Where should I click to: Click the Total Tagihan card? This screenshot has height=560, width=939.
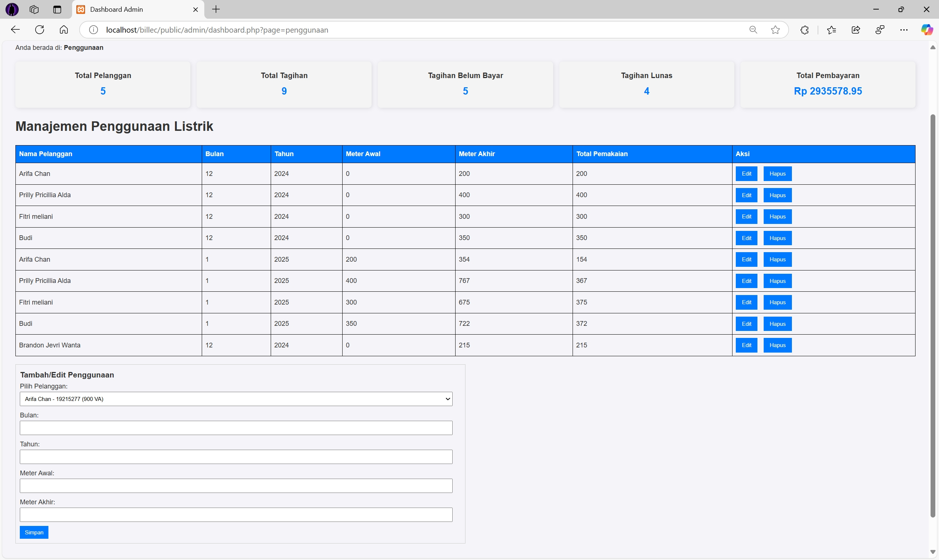pyautogui.click(x=284, y=85)
